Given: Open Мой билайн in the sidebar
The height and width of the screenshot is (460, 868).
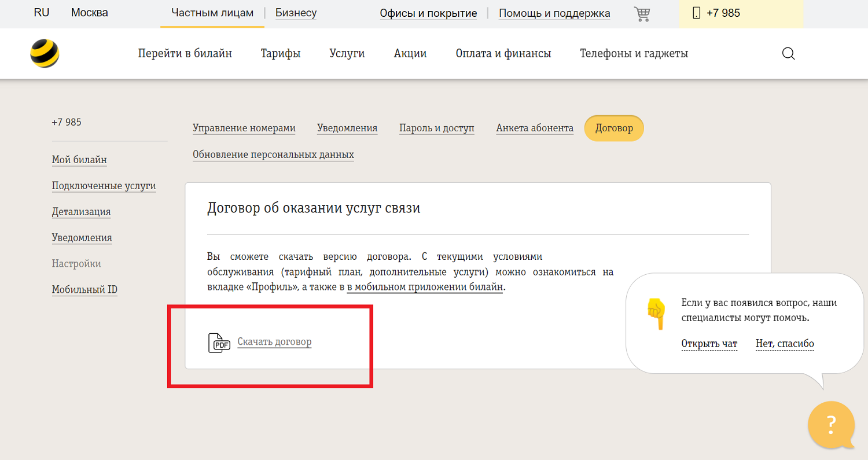Looking at the screenshot, I should pyautogui.click(x=79, y=160).
